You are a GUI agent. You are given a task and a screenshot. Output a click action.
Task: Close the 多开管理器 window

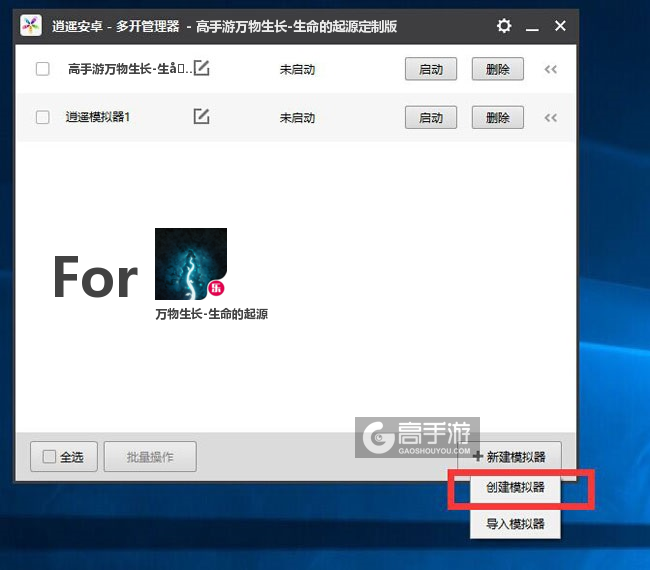[560, 26]
